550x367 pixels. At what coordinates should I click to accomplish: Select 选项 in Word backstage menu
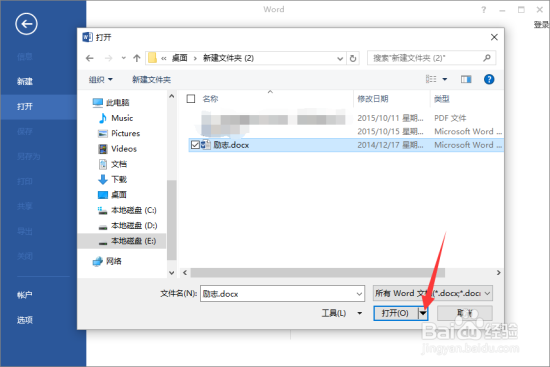click(x=25, y=320)
